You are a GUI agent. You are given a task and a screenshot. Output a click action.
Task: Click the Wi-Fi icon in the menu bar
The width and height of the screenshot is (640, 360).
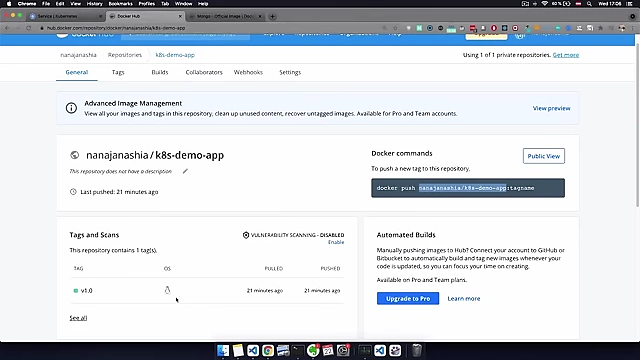(x=544, y=4)
